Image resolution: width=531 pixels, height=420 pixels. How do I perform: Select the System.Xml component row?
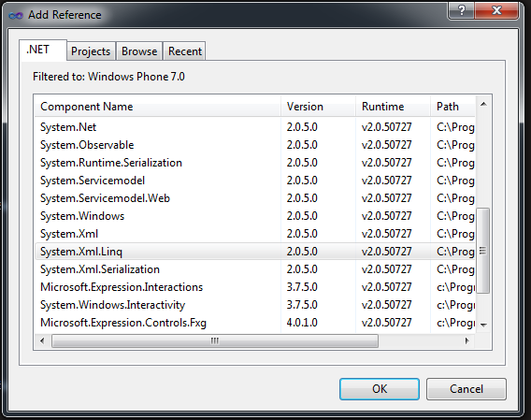(255, 234)
